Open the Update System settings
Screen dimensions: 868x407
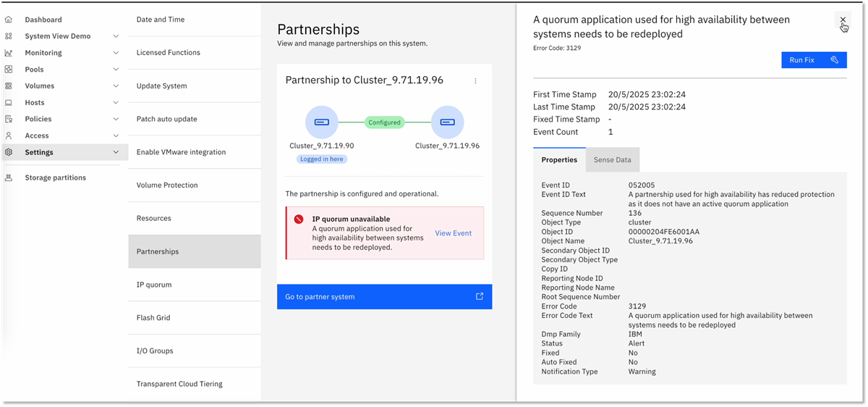[x=194, y=85]
